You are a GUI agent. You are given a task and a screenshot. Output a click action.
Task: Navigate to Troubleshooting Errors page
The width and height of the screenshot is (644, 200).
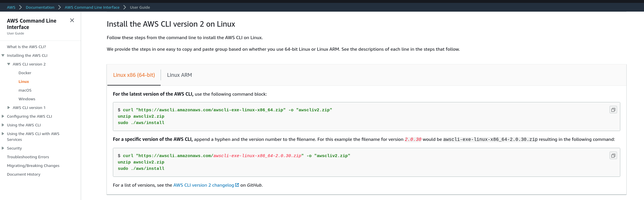28,157
